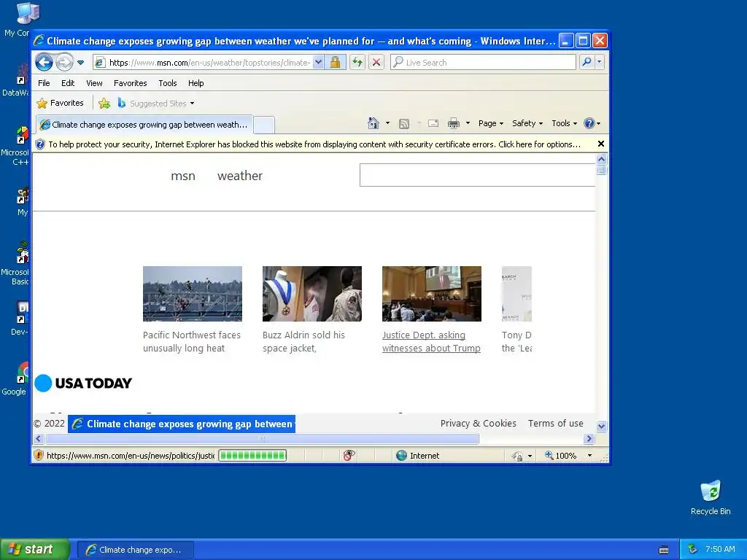Click the horizontal scrollbar thumb
This screenshot has width=747, height=560.
tap(262, 438)
